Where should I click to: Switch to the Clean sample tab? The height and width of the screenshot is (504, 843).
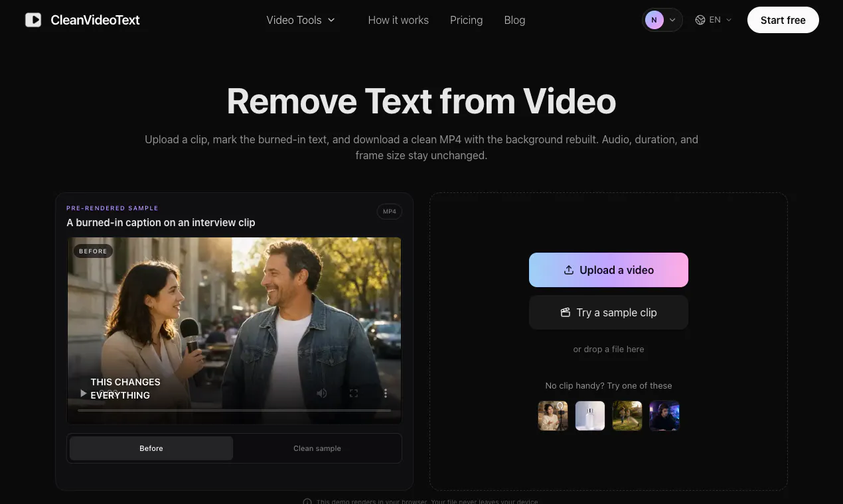pyautogui.click(x=317, y=448)
